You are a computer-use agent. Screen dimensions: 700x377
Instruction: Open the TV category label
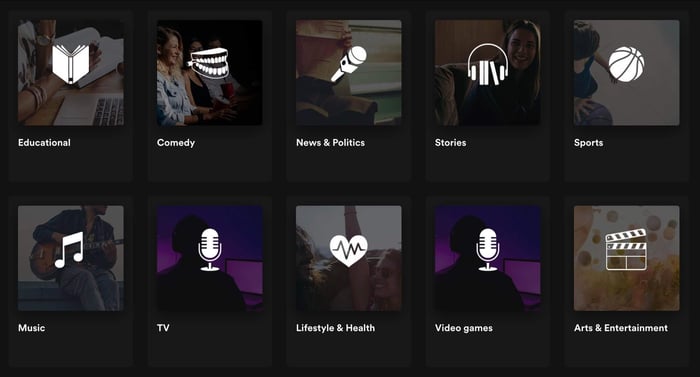[x=163, y=328]
